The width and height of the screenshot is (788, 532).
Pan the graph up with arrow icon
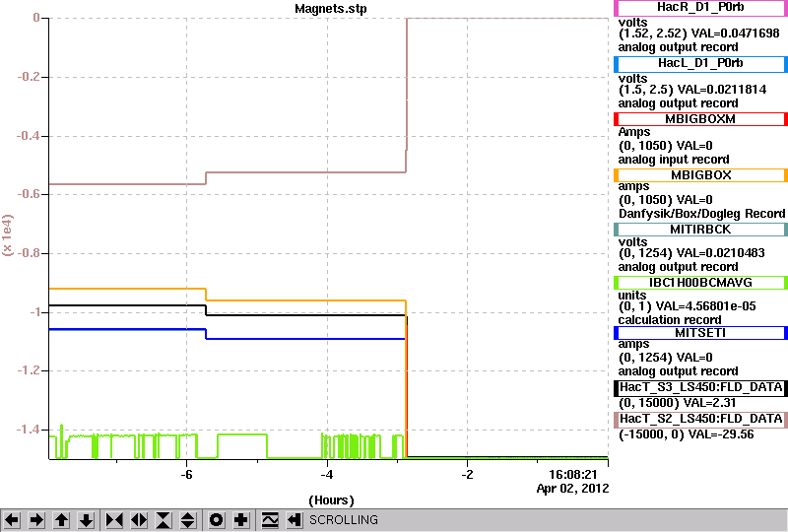point(61,520)
